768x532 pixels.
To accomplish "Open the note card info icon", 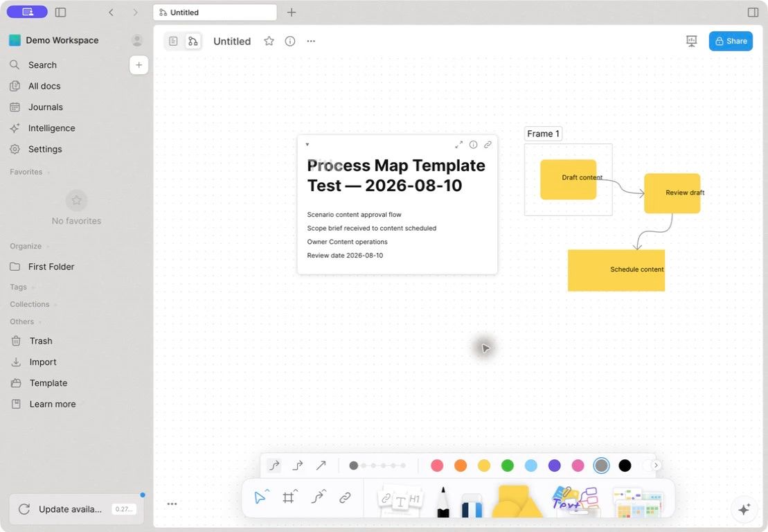I will (473, 145).
